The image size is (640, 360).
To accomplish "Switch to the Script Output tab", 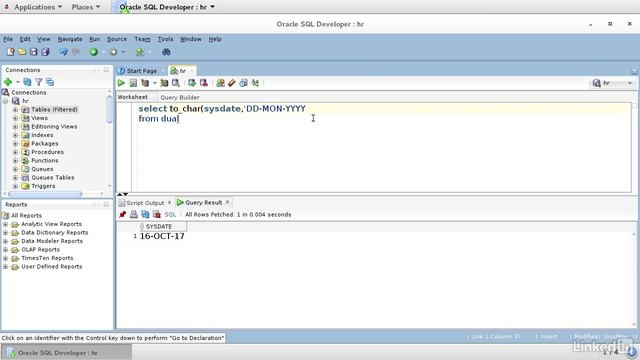I will pos(145,202).
